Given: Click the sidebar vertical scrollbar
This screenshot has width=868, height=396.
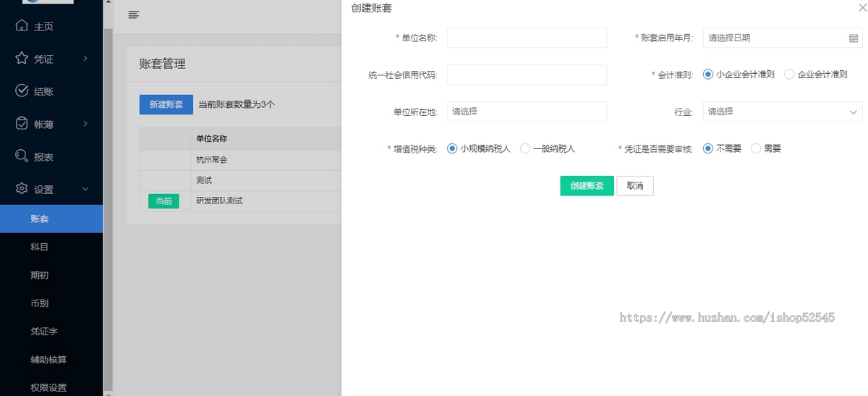Looking at the screenshot, I should [109, 210].
